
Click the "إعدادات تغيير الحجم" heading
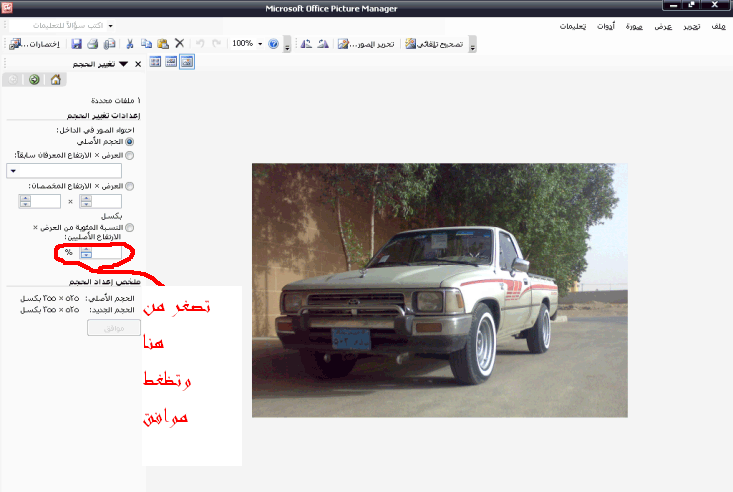click(103, 116)
